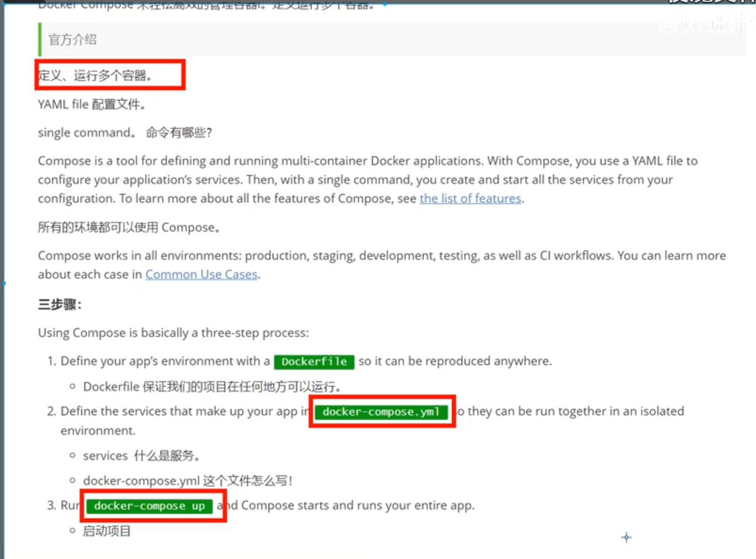Click the bold heading '三步骤:'

tap(60, 305)
